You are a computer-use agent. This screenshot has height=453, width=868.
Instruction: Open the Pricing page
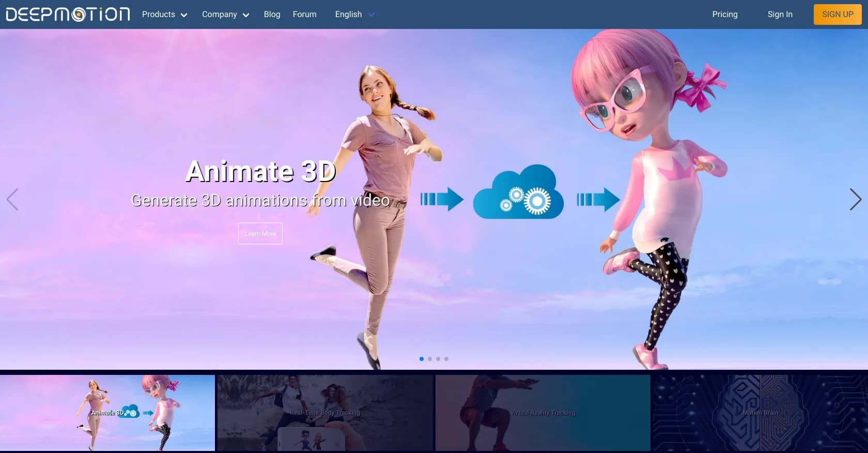[x=725, y=14]
